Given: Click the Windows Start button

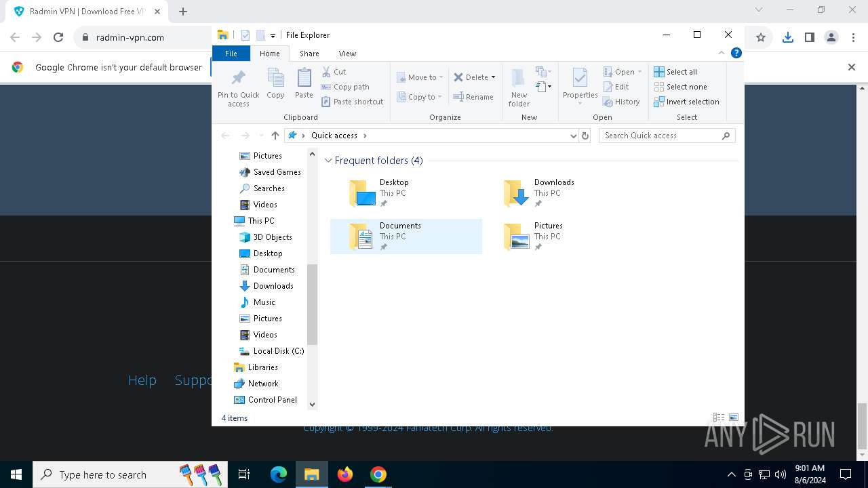Looking at the screenshot, I should (x=16, y=474).
